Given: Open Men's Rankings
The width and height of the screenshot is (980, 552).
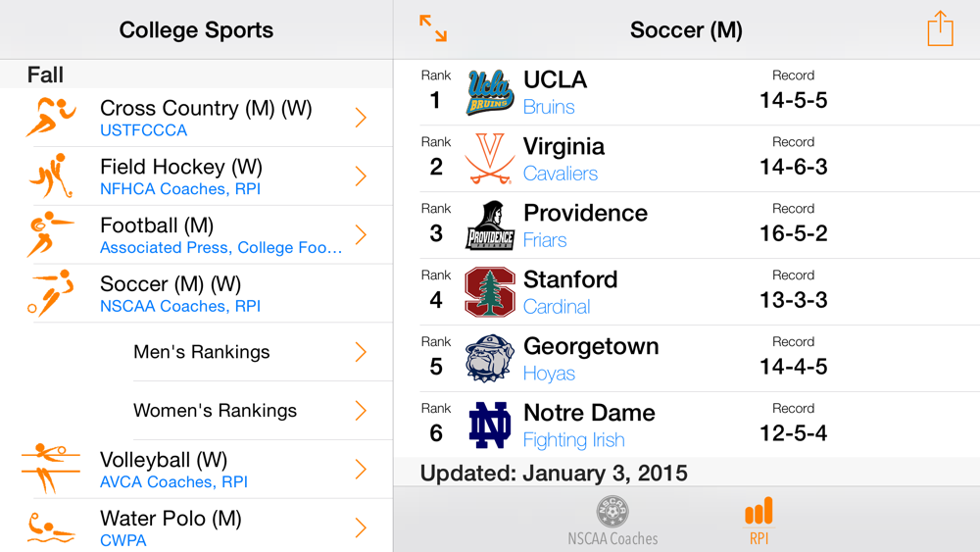Looking at the screenshot, I should click(x=202, y=352).
